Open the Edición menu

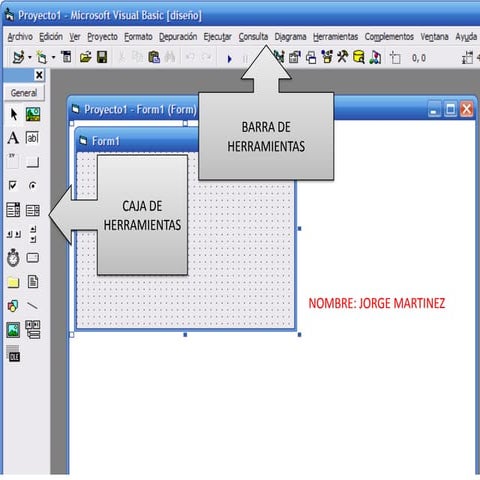tap(51, 36)
